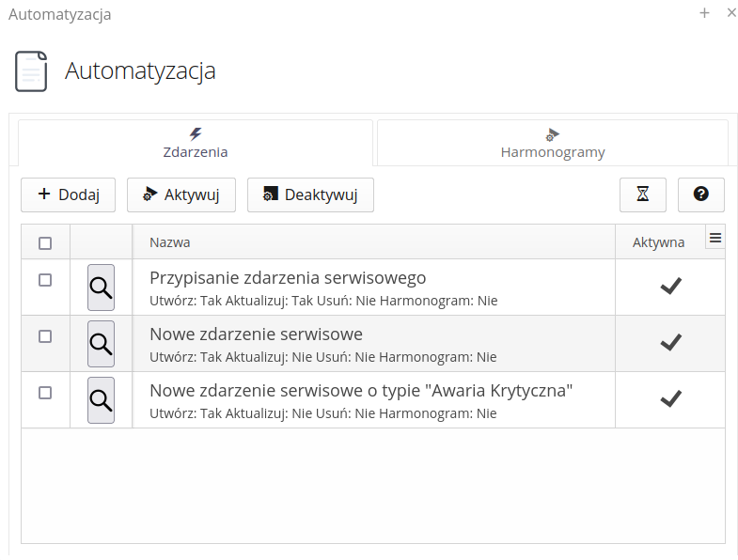Switch to the Zdarzenia tab
This screenshot has width=738, height=560.
196,143
